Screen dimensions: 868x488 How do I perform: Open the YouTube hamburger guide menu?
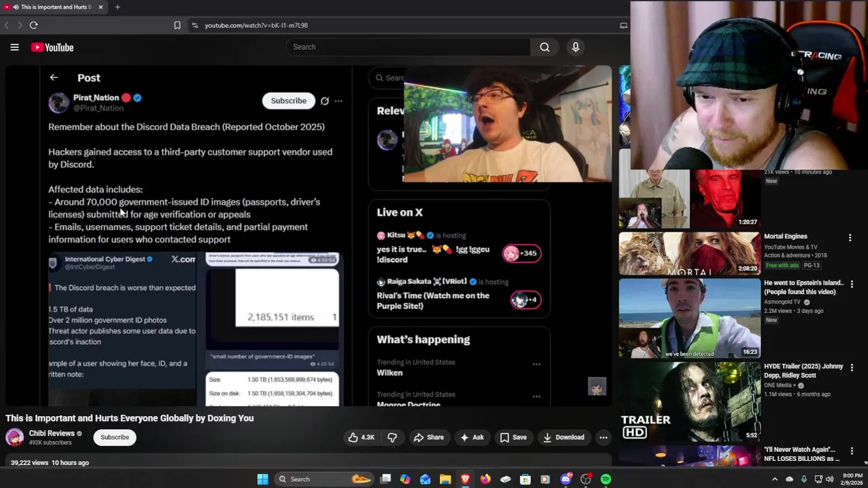pyautogui.click(x=14, y=47)
